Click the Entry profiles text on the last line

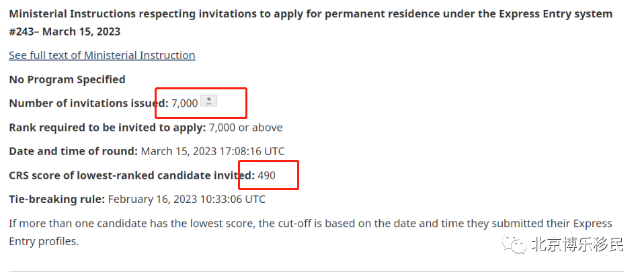44,241
